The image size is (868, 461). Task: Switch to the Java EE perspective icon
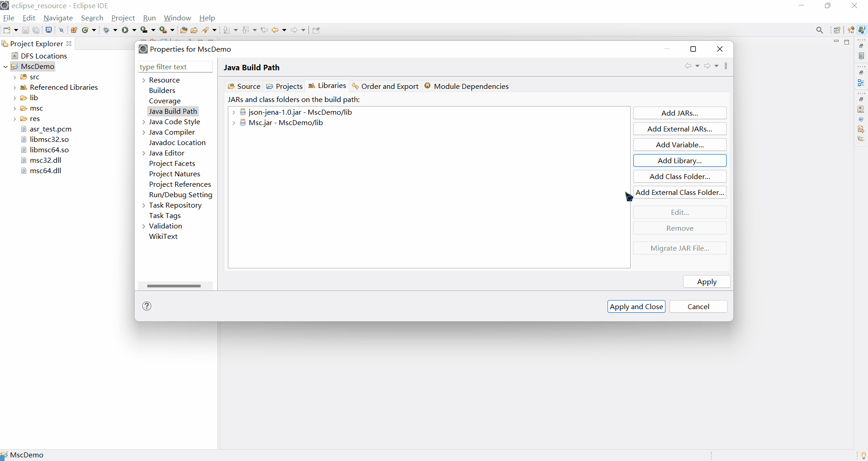pyautogui.click(x=851, y=30)
